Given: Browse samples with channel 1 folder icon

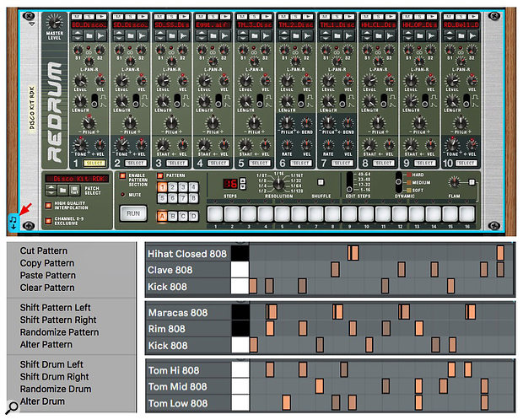Looking at the screenshot, I should (89, 35).
